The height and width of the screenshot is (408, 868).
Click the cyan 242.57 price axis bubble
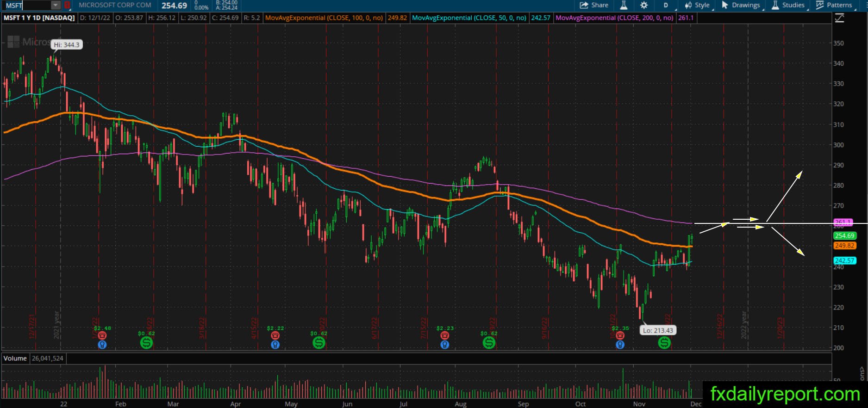tap(845, 261)
